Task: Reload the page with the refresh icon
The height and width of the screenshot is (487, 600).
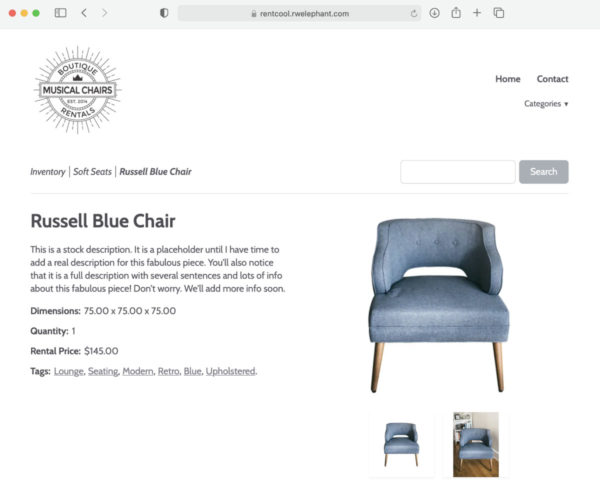Action: 414,14
